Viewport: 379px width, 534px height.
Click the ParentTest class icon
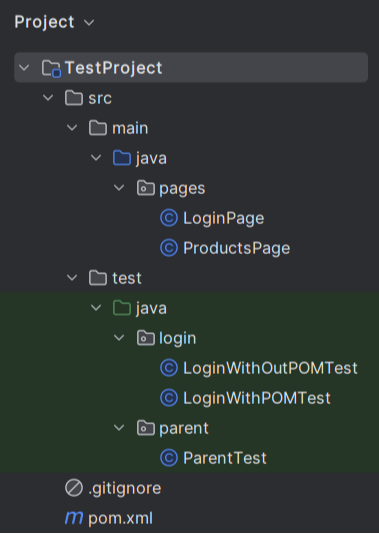[x=169, y=458]
